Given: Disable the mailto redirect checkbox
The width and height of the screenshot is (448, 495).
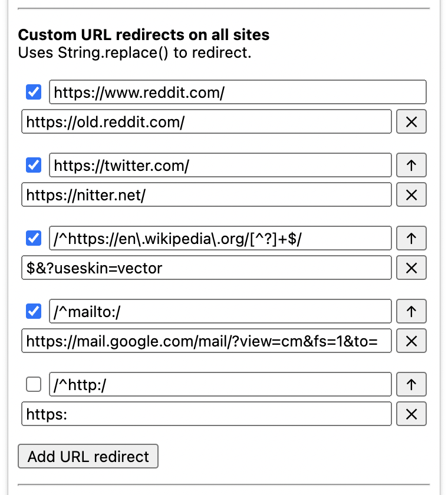Looking at the screenshot, I should coord(34,312).
